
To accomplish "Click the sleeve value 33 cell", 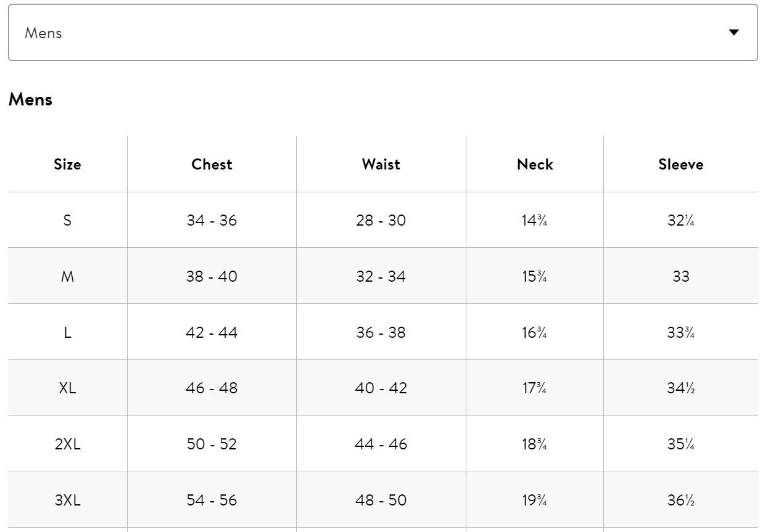I will click(680, 276).
